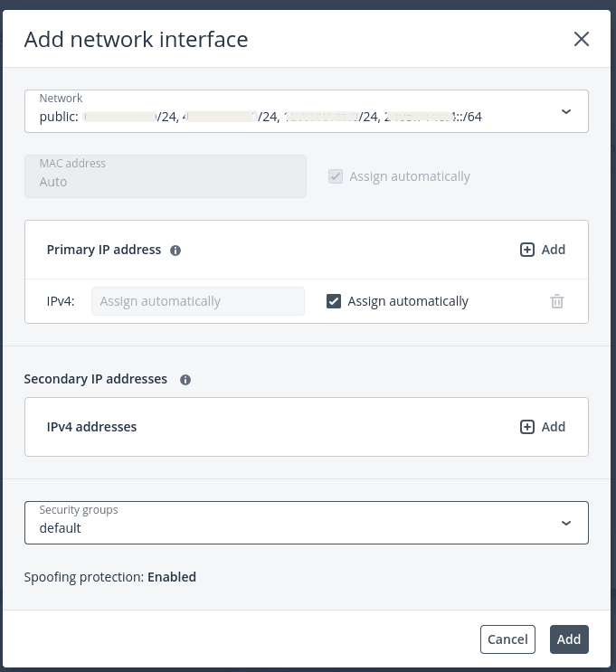Click the IPv4 Assign automatically label text
Image resolution: width=616 pixels, height=672 pixels.
pyautogui.click(x=408, y=301)
